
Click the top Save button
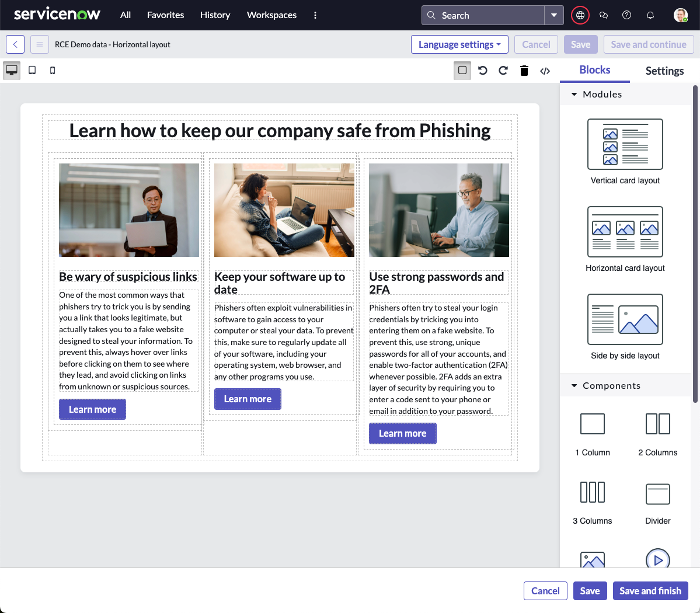pyautogui.click(x=580, y=44)
